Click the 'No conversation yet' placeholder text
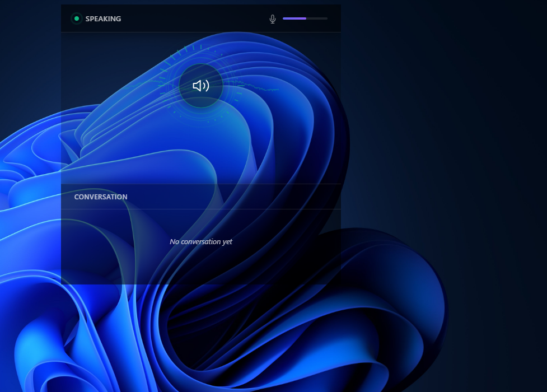 click(201, 241)
